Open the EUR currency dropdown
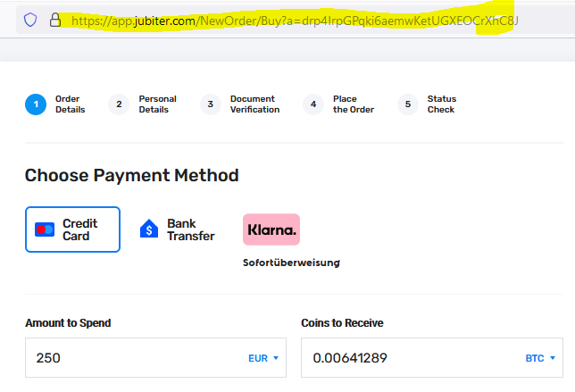The width and height of the screenshot is (575, 392). tap(263, 358)
